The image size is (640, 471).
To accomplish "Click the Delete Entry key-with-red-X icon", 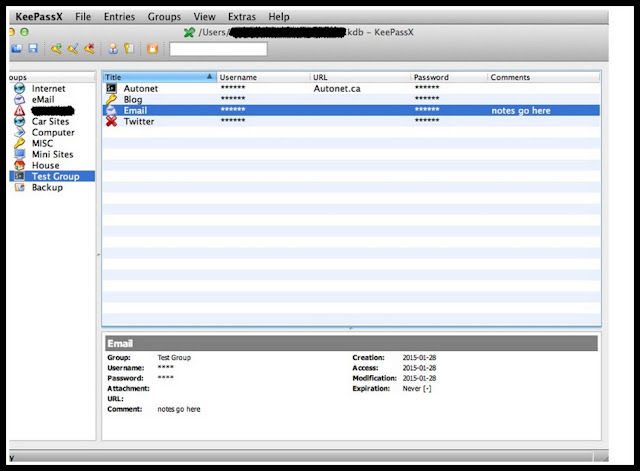I will pyautogui.click(x=89, y=49).
